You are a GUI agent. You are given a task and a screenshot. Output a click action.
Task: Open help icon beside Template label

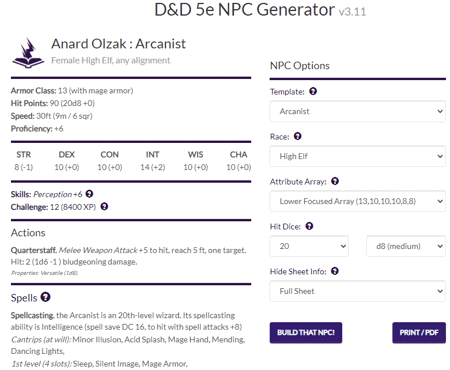click(313, 91)
